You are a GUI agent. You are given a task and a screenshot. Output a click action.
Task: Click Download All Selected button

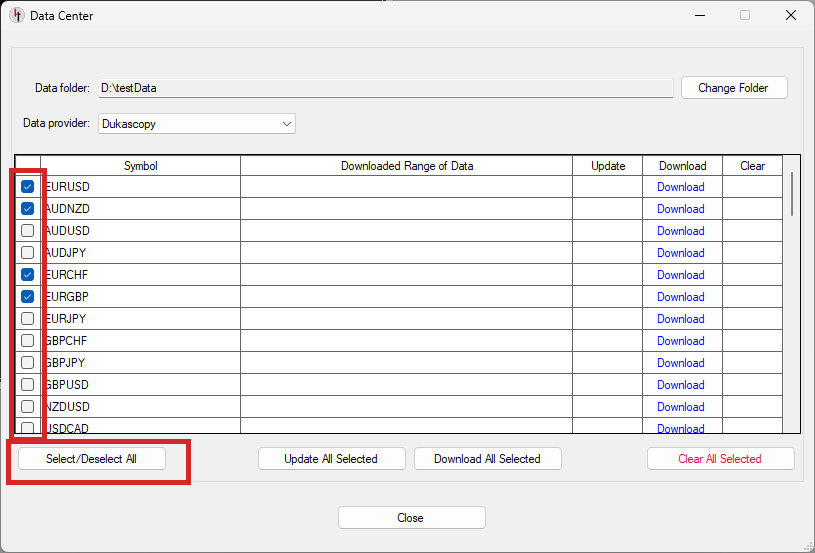(487, 459)
